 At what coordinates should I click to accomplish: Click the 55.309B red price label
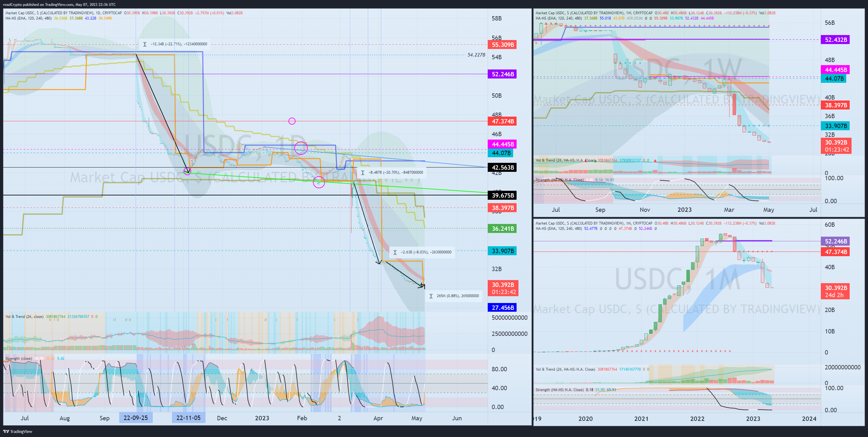coord(502,45)
